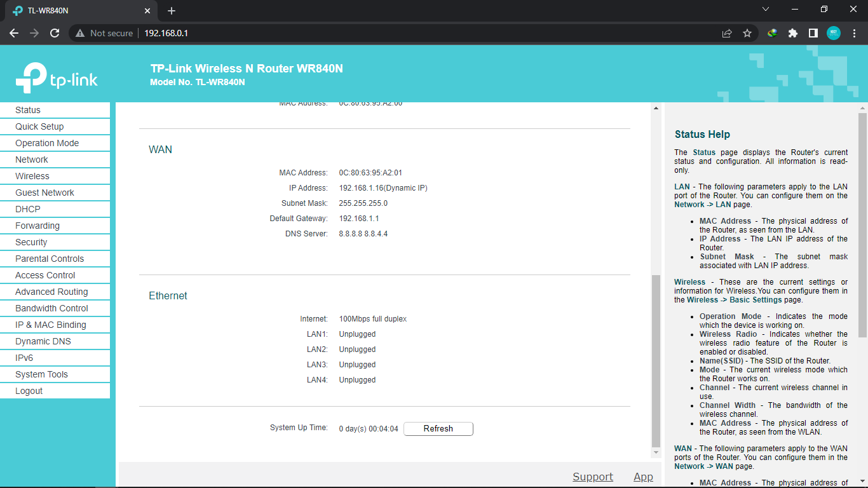Screen dimensions: 868x488
Task: Select the system up time value
Action: tap(369, 429)
